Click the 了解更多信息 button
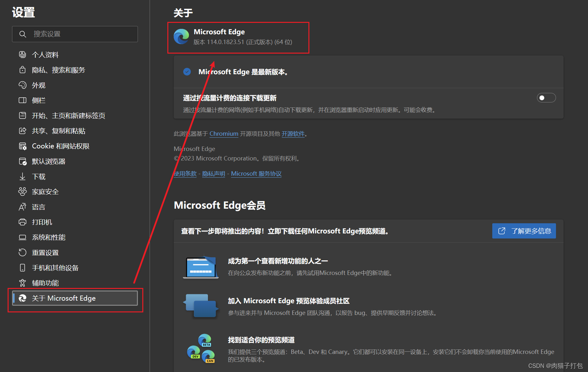 [x=524, y=231]
